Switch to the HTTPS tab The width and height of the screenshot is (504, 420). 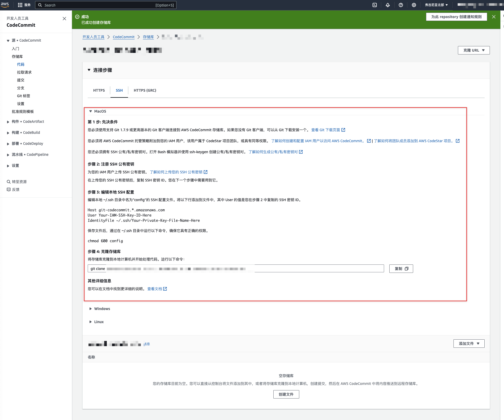(x=99, y=90)
